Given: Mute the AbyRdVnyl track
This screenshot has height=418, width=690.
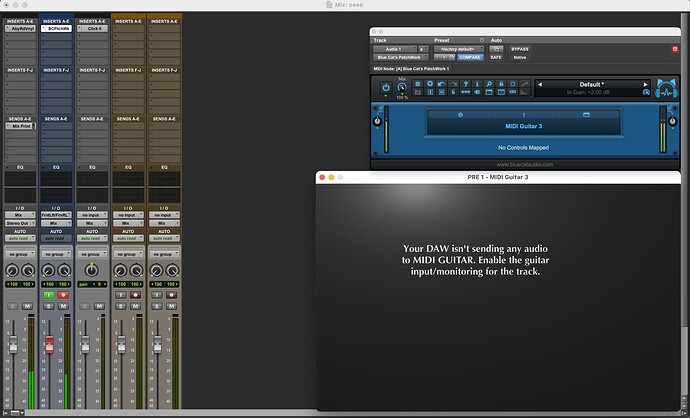Looking at the screenshot, I should (x=27, y=306).
